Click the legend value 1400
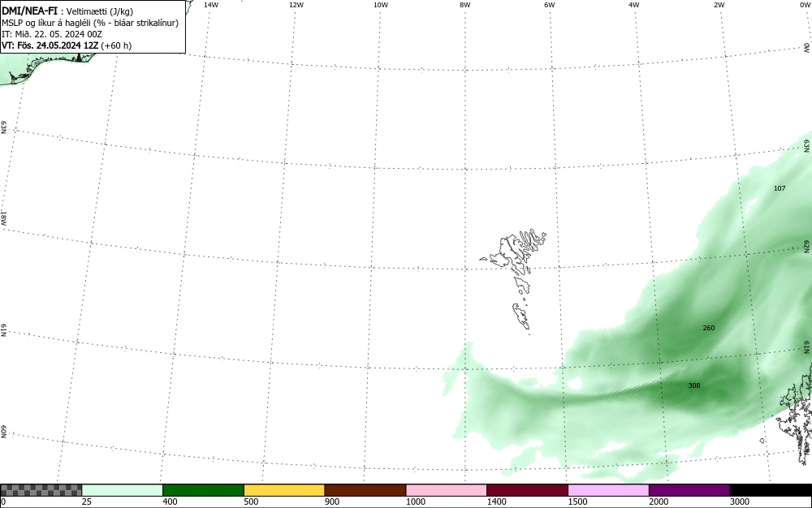Screen dimensions: 812x508 [497, 502]
